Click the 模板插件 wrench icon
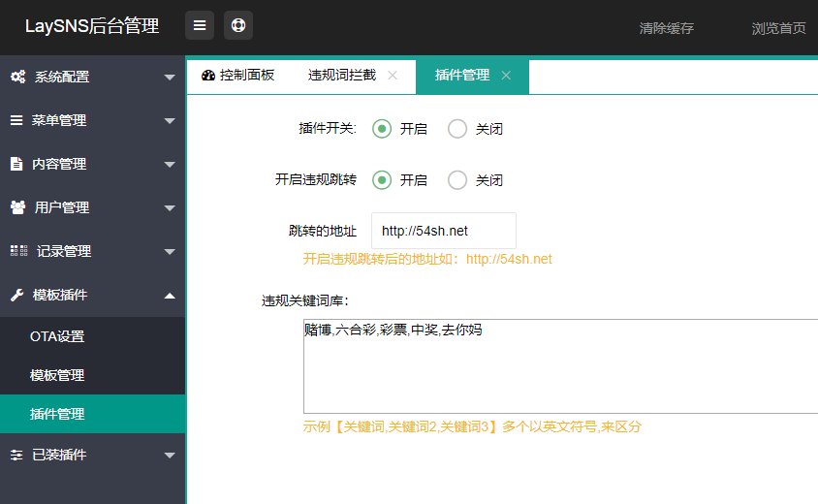Screen dimensions: 818x504 [16, 295]
